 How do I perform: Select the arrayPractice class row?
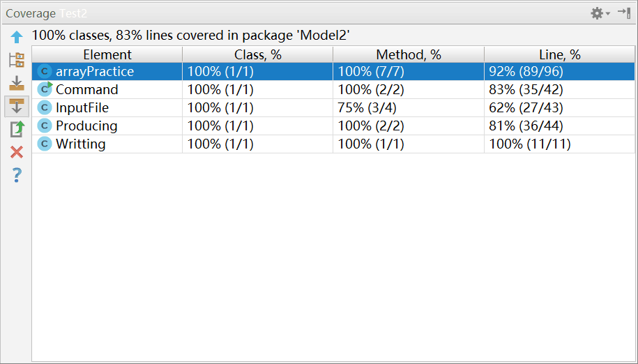(x=333, y=72)
